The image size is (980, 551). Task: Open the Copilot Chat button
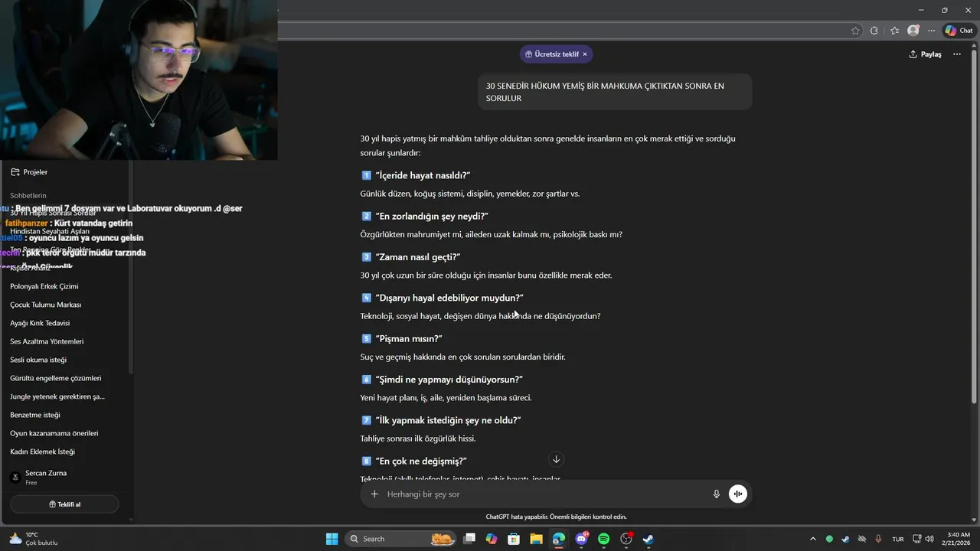[959, 31]
